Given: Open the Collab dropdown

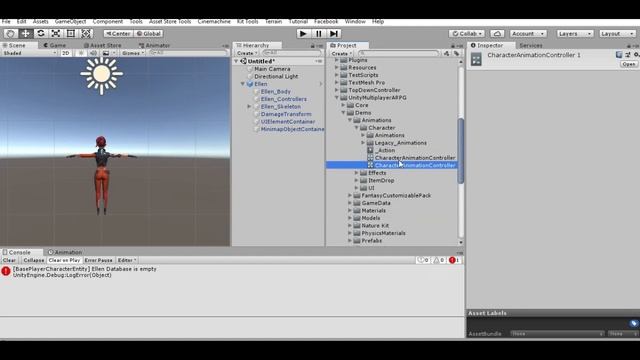Looking at the screenshot, I should click(467, 33).
